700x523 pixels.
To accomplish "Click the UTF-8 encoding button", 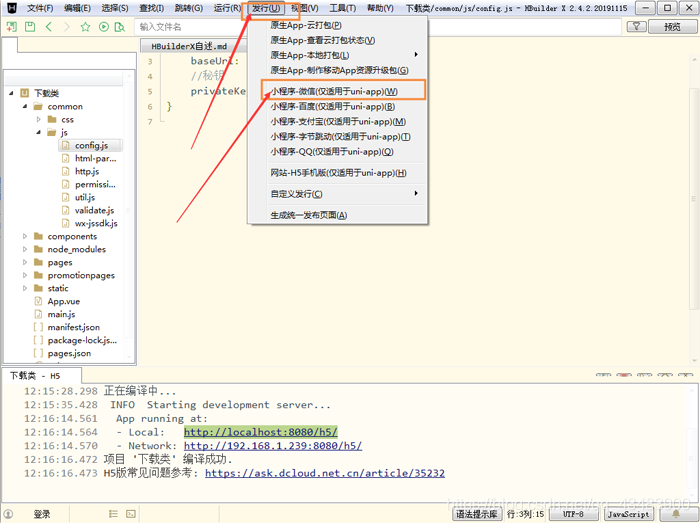I will point(573,514).
